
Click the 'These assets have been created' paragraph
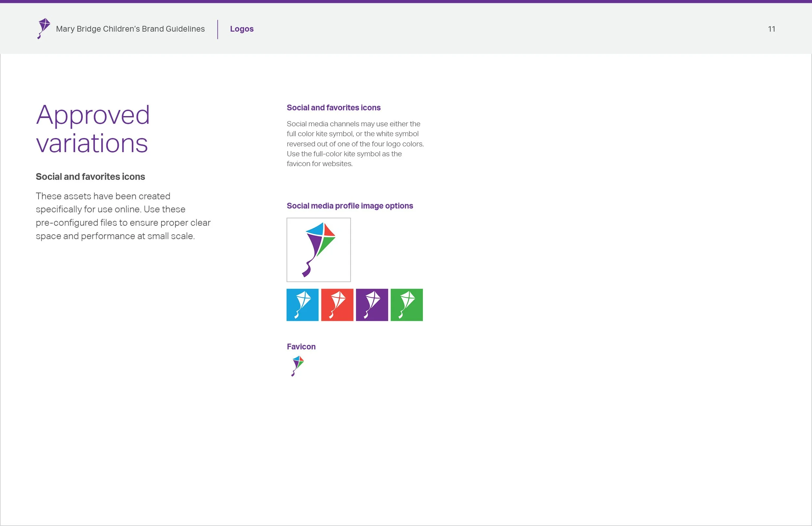point(123,216)
